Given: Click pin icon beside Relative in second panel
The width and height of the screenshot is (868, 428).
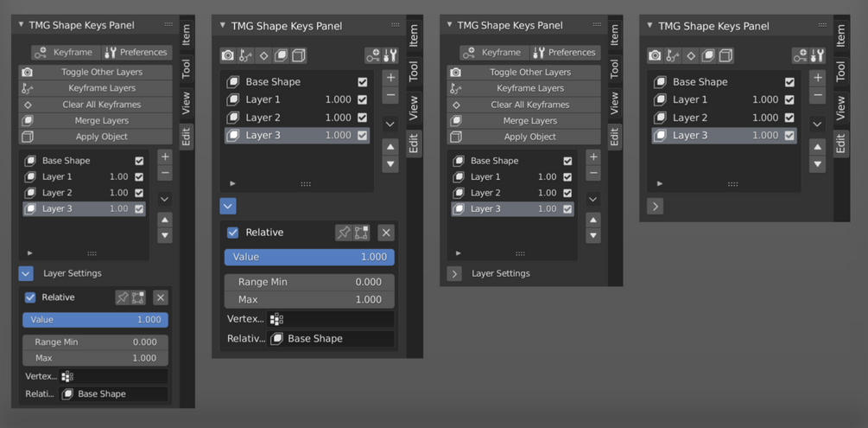Looking at the screenshot, I should (344, 233).
